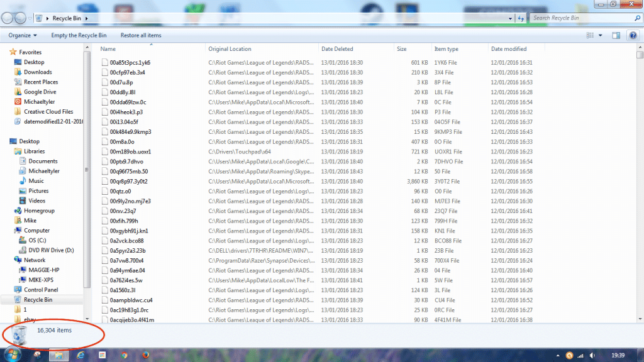
Task: Click Empty the Recycle Bin
Action: 79,35
